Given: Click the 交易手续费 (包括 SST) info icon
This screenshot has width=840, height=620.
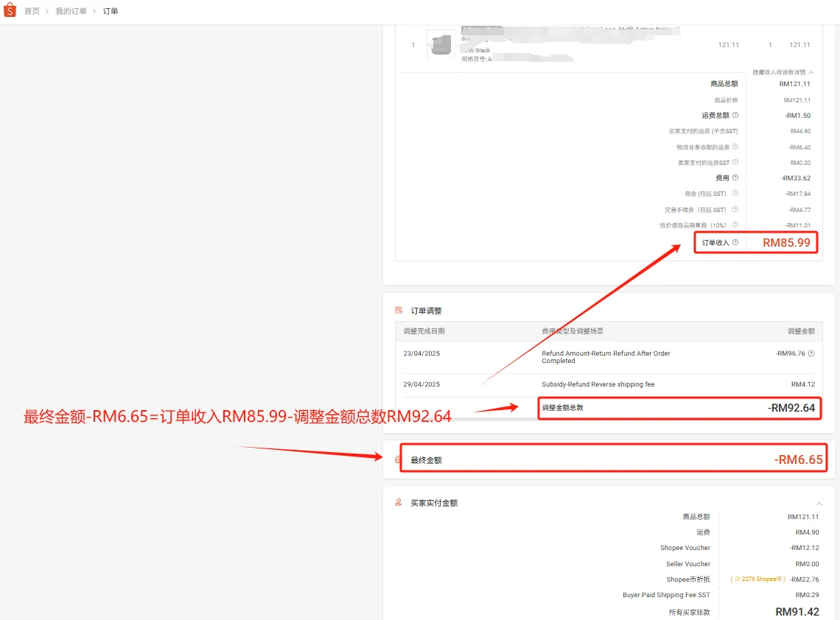Looking at the screenshot, I should point(735,211).
